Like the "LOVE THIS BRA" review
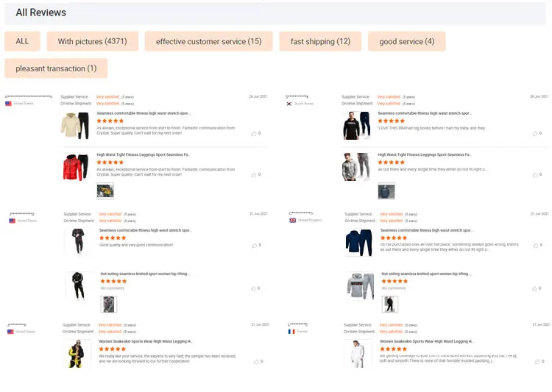This screenshot has height=392, width=552. click(x=535, y=133)
